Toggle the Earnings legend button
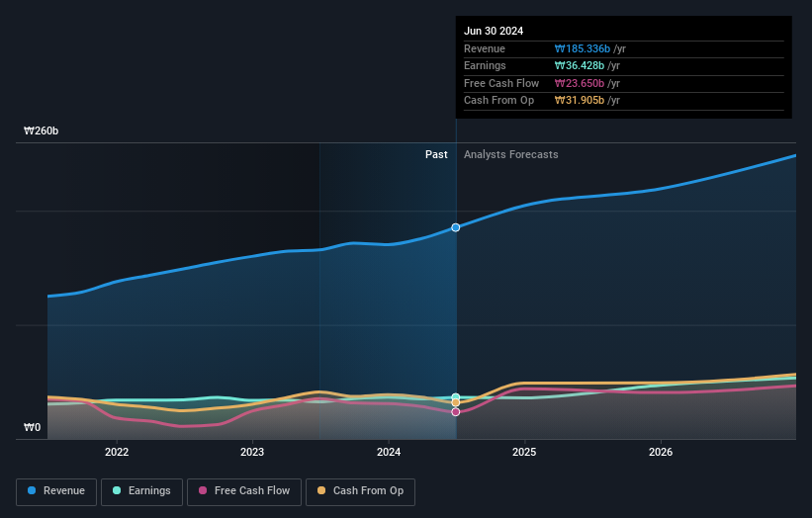The height and width of the screenshot is (518, 812). click(x=141, y=491)
